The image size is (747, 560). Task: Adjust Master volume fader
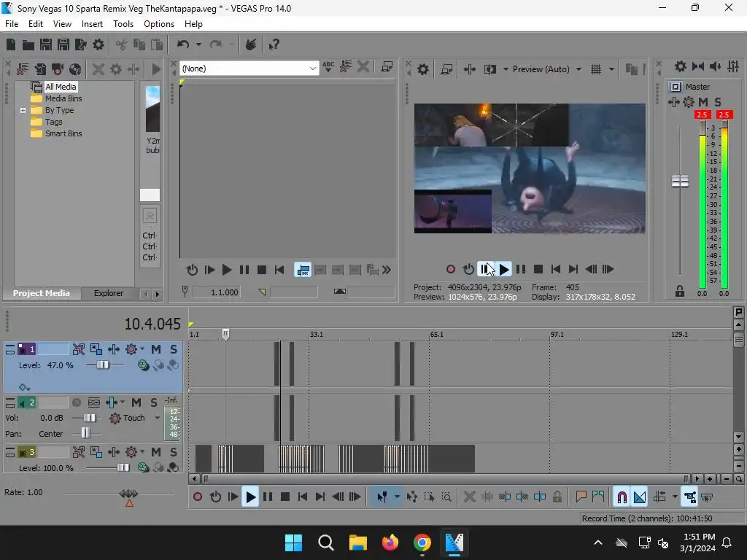(x=680, y=182)
